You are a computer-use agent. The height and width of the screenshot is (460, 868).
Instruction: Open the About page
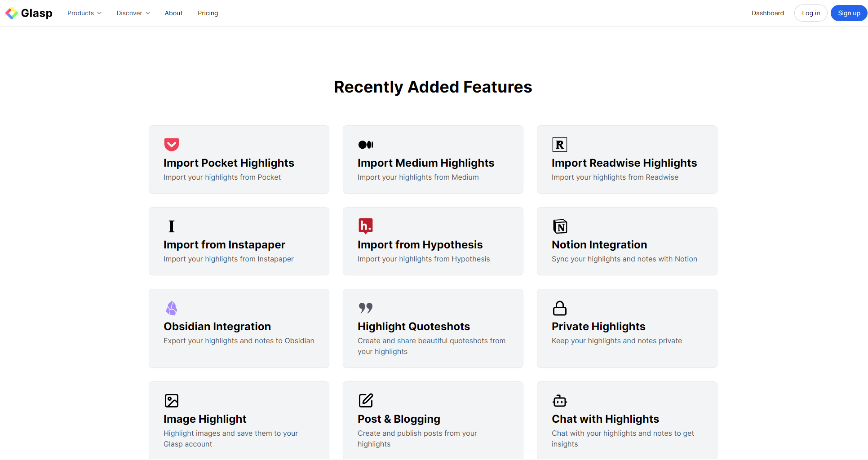(173, 13)
